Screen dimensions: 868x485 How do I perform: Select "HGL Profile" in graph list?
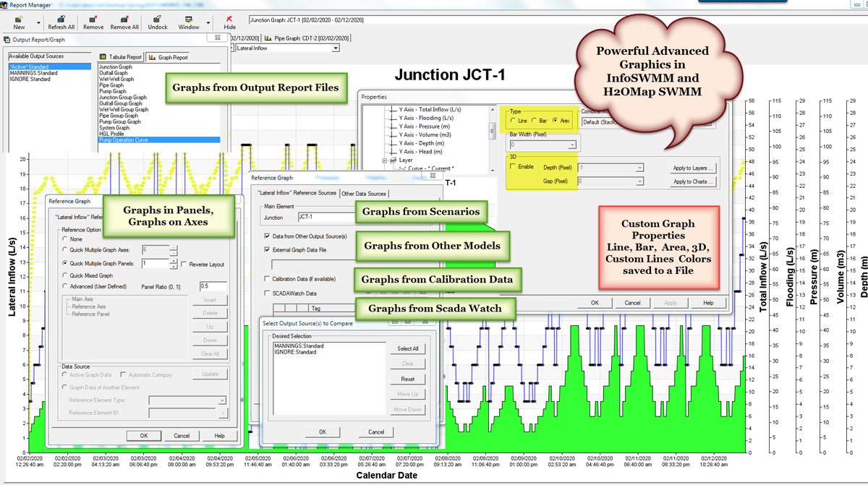[x=112, y=134]
